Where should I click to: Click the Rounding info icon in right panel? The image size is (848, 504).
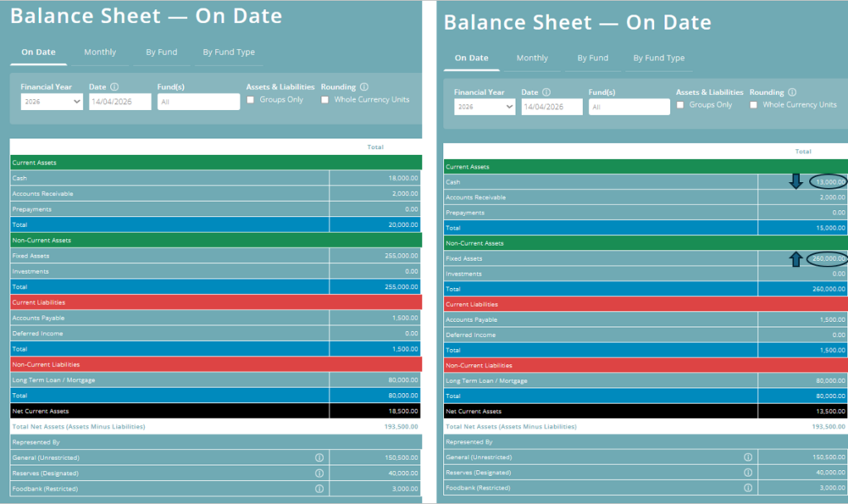point(792,93)
